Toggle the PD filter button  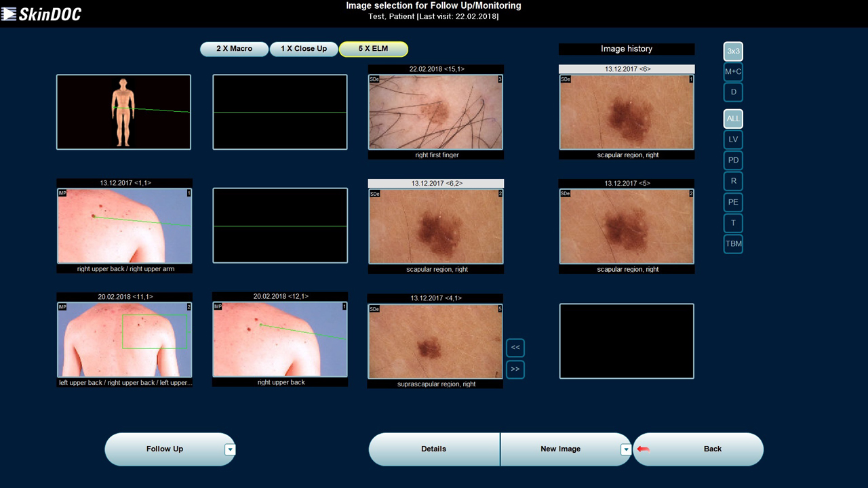733,161
